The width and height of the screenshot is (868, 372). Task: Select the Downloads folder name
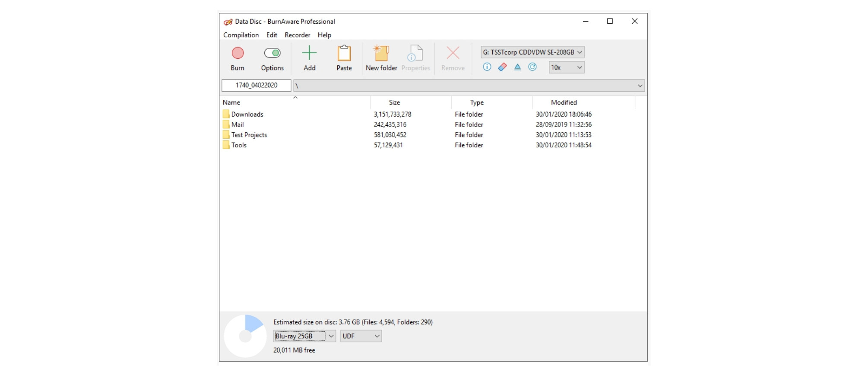pyautogui.click(x=247, y=114)
